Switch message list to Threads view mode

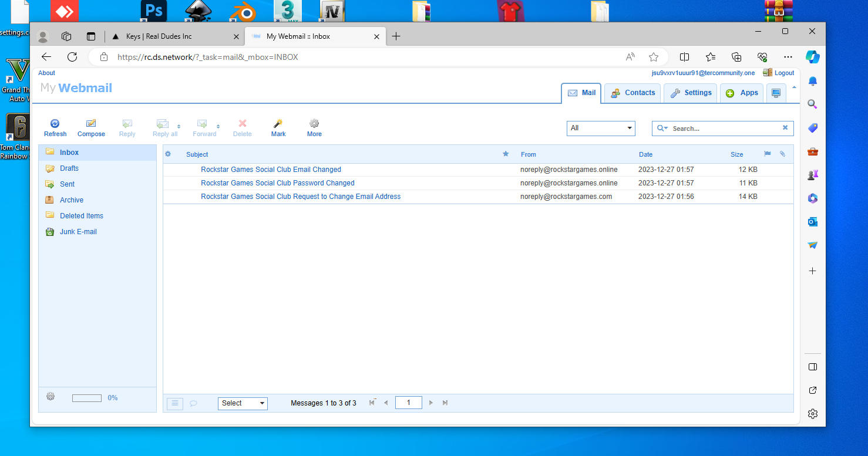pyautogui.click(x=193, y=403)
